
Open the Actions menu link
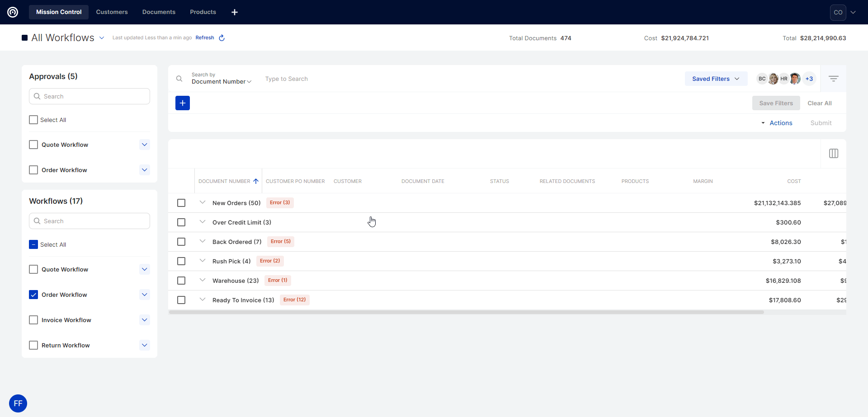(781, 123)
